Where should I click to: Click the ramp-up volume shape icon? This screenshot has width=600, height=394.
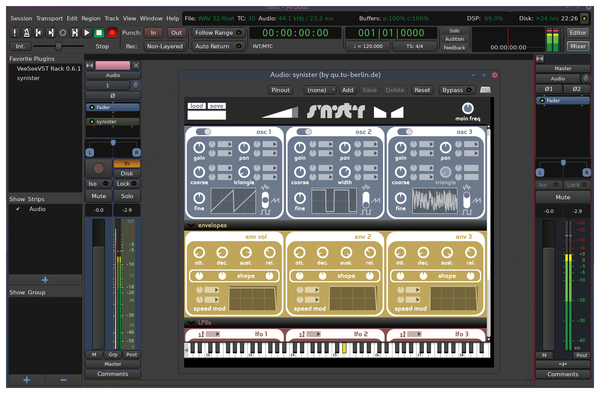[280, 112]
